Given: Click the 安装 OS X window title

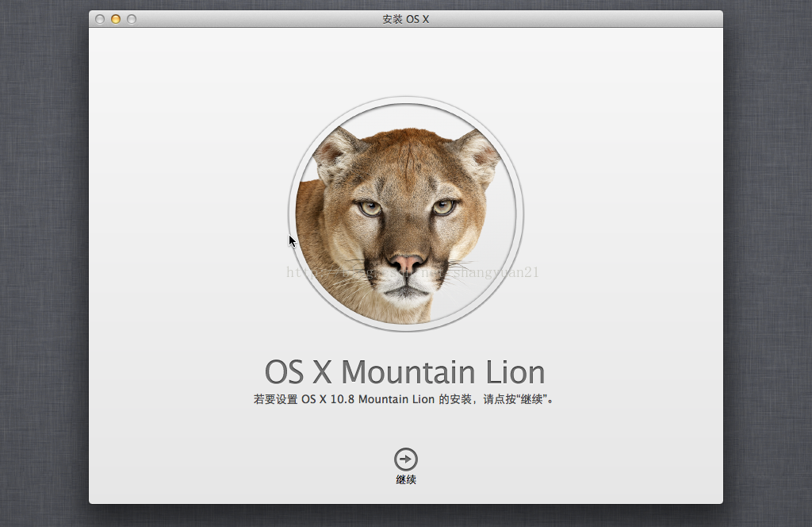Looking at the screenshot, I should tap(405, 19).
